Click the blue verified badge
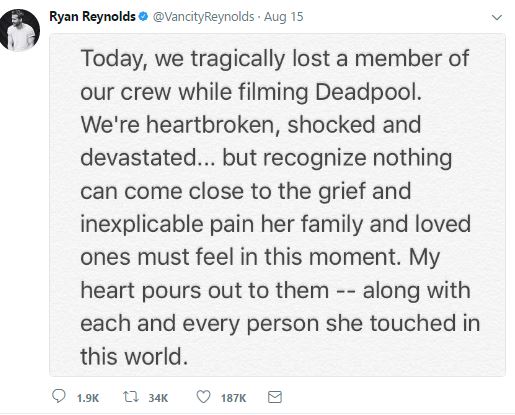Viewport: 515px width, 415px height. pyautogui.click(x=143, y=16)
